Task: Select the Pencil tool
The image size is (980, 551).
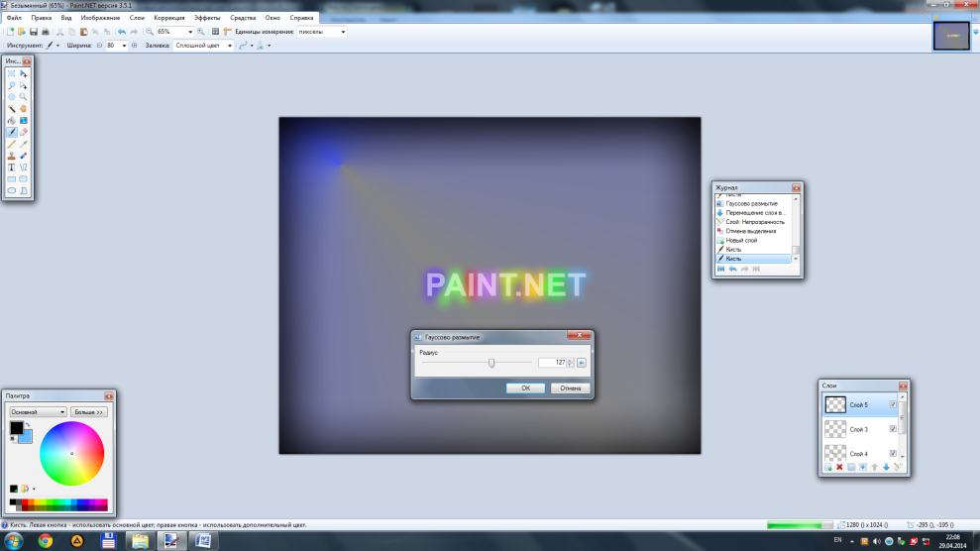Action: pyautogui.click(x=11, y=145)
